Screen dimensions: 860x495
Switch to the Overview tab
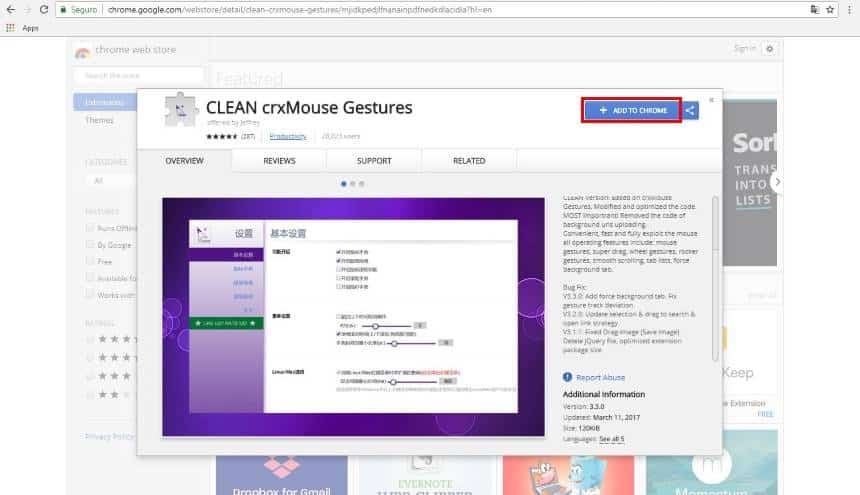(184, 161)
